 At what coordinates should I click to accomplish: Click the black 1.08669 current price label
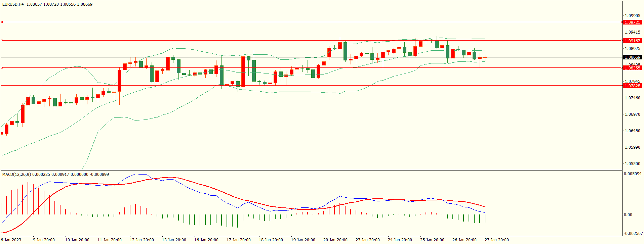coord(632,57)
